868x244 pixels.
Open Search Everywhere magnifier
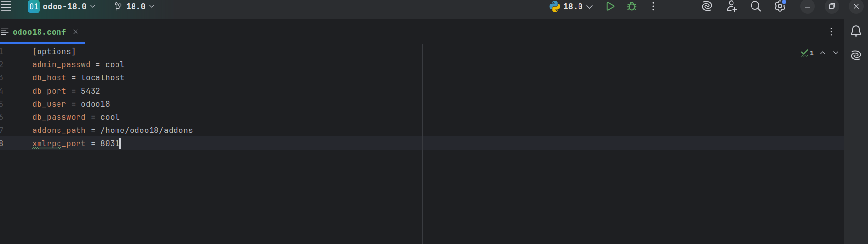pos(755,6)
